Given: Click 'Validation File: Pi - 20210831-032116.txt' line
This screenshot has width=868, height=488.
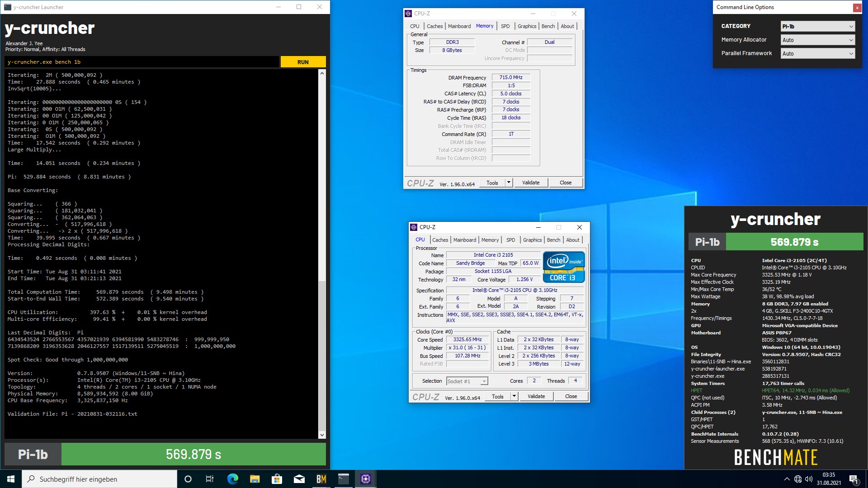Looking at the screenshot, I should (x=72, y=414).
